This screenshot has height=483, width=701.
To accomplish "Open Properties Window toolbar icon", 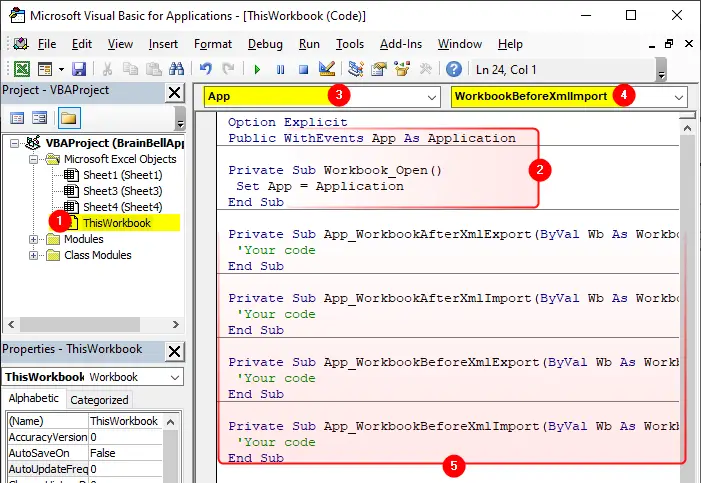I will 379,69.
